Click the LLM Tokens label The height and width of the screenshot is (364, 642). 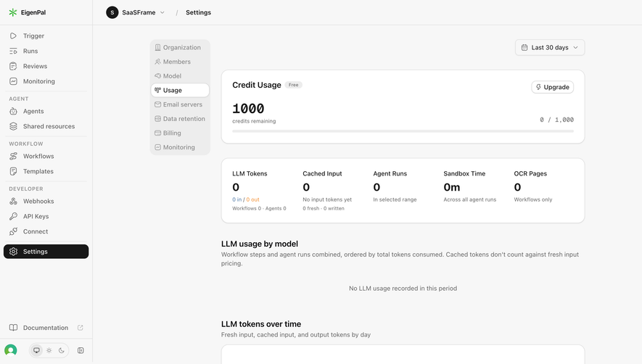click(x=250, y=173)
